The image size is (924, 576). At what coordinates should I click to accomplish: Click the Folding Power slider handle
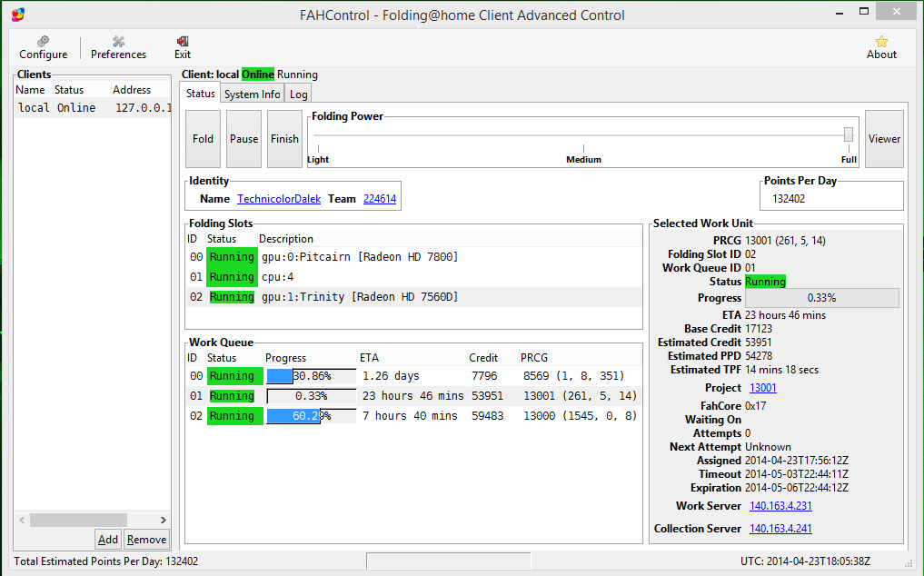(x=848, y=134)
